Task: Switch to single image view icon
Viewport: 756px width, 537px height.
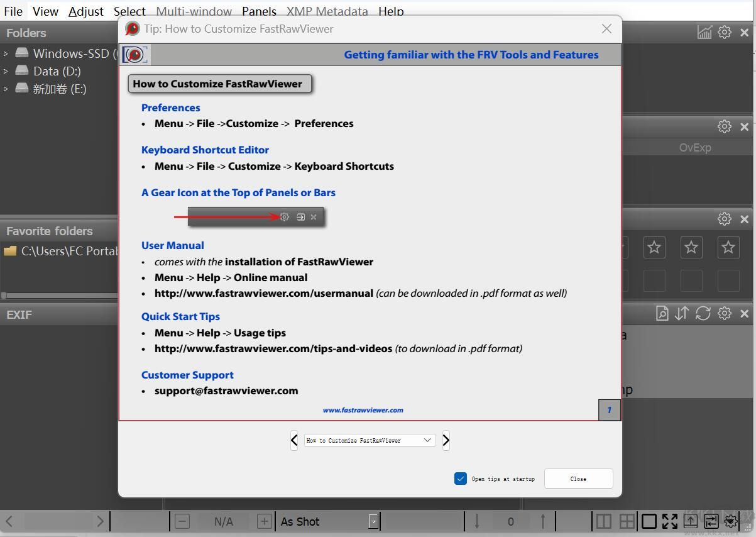Action: 649,521
